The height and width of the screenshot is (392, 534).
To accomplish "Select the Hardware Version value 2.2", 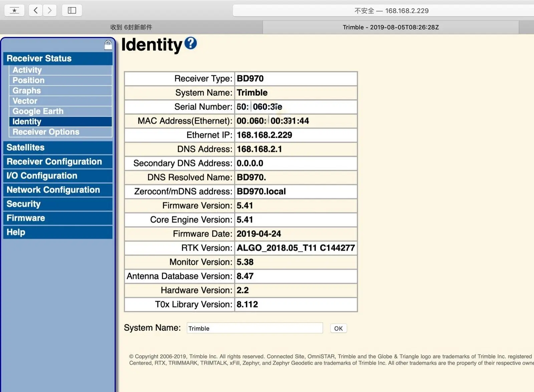I will pyautogui.click(x=243, y=290).
